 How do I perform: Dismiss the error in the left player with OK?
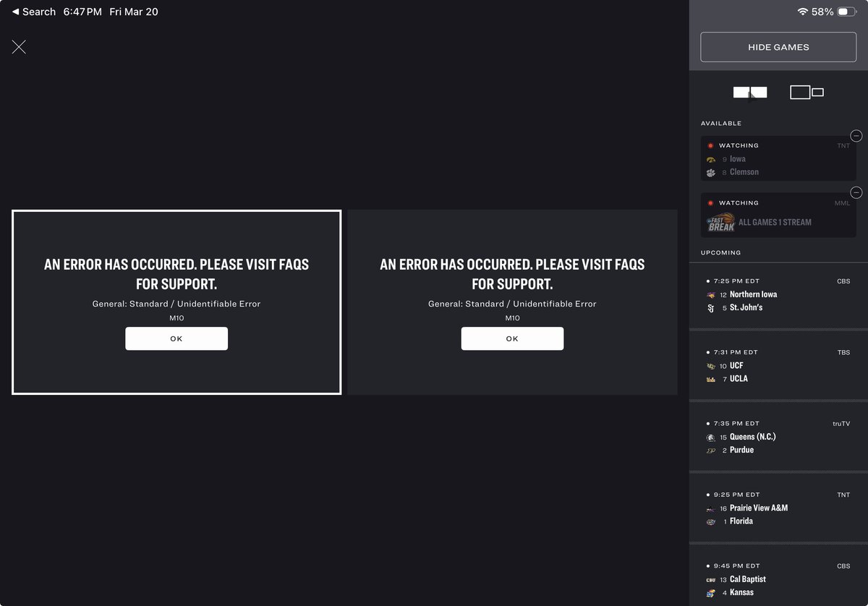pos(176,338)
